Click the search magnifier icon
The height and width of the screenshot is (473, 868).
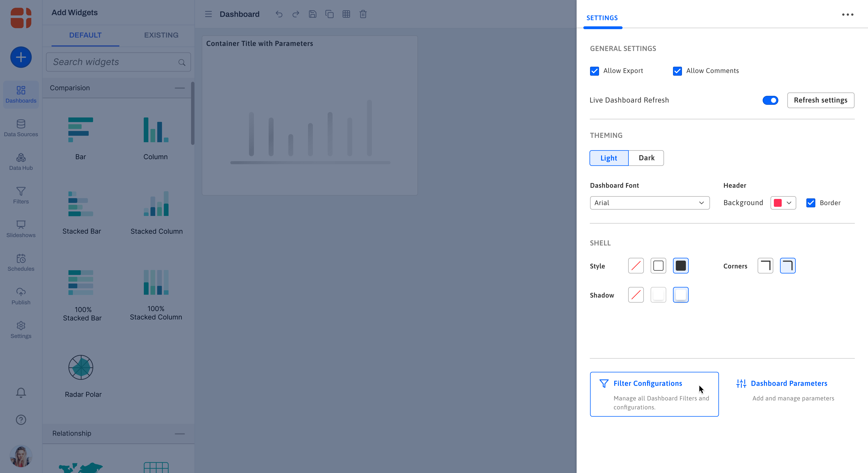pyautogui.click(x=182, y=62)
